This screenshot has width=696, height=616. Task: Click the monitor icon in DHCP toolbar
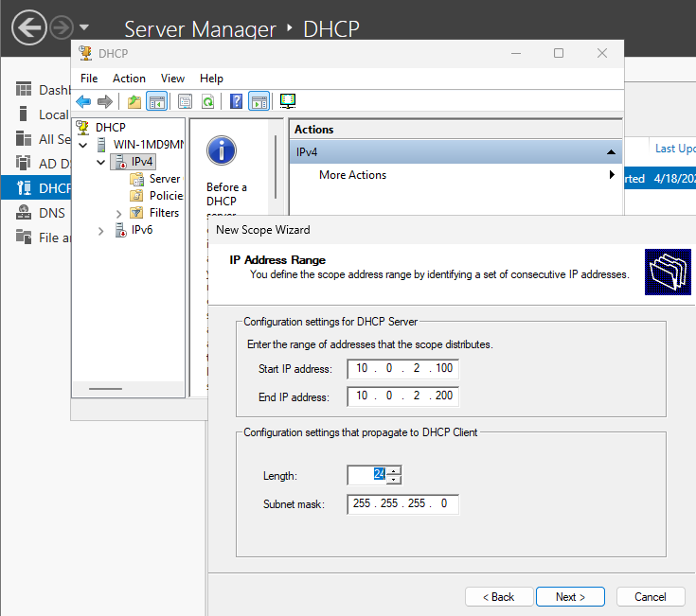(x=288, y=101)
